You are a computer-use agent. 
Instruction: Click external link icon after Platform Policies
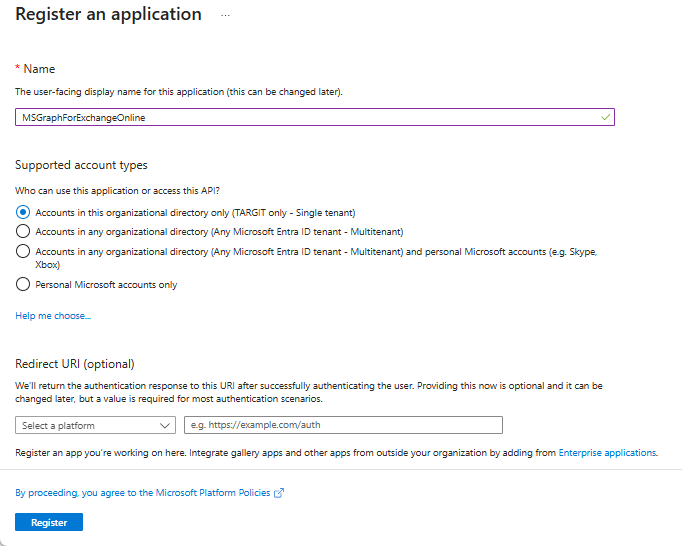pyautogui.click(x=279, y=493)
